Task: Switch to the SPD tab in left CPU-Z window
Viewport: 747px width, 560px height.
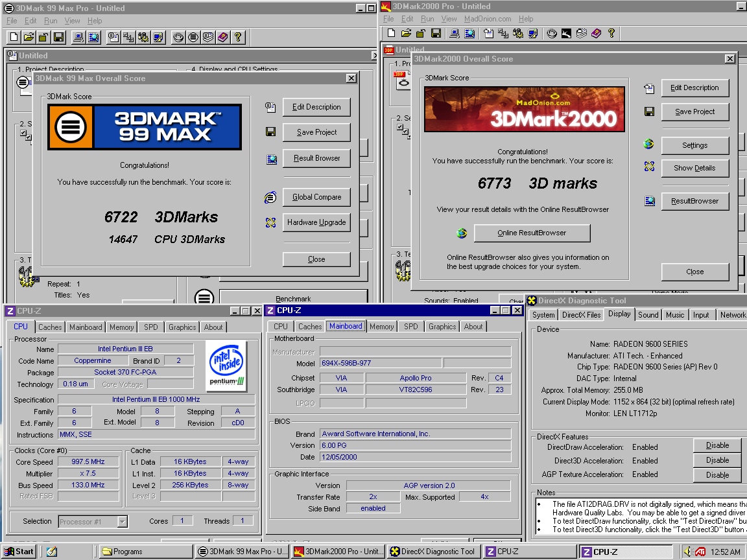Action: click(x=151, y=327)
